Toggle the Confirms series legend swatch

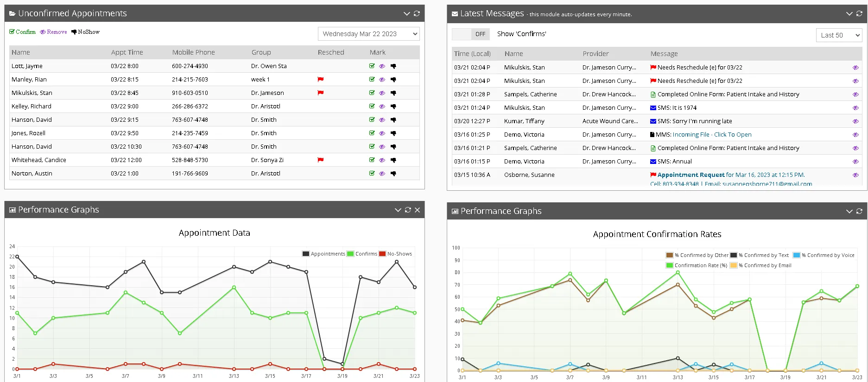(350, 254)
